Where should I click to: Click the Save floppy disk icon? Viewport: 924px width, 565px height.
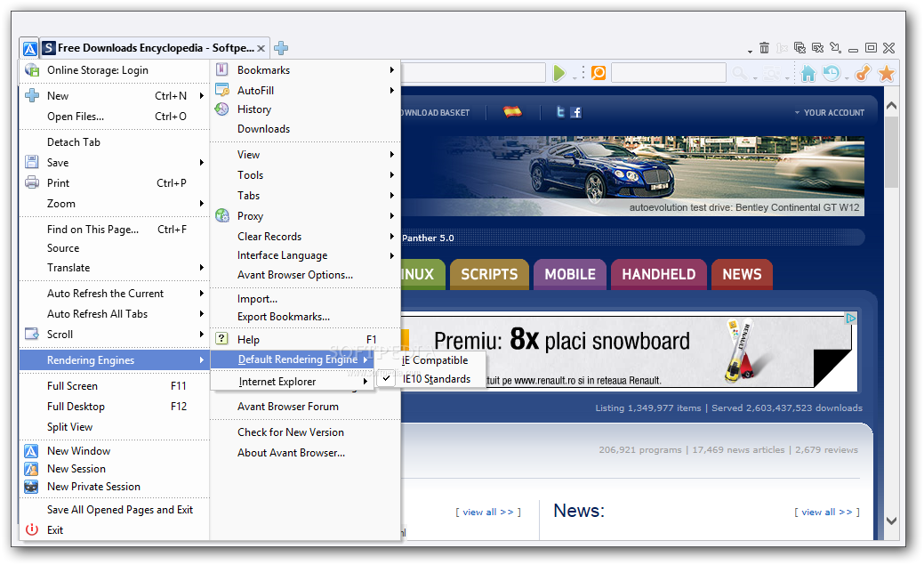[x=32, y=162]
